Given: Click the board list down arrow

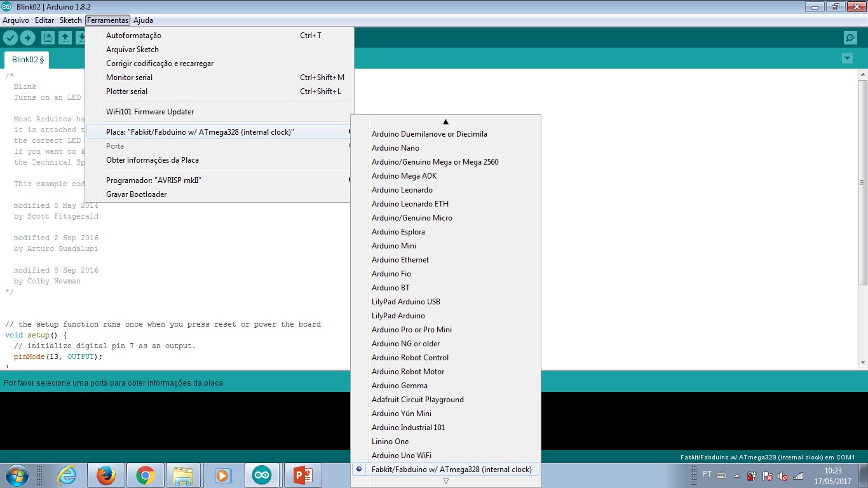Looking at the screenshot, I should click(446, 482).
